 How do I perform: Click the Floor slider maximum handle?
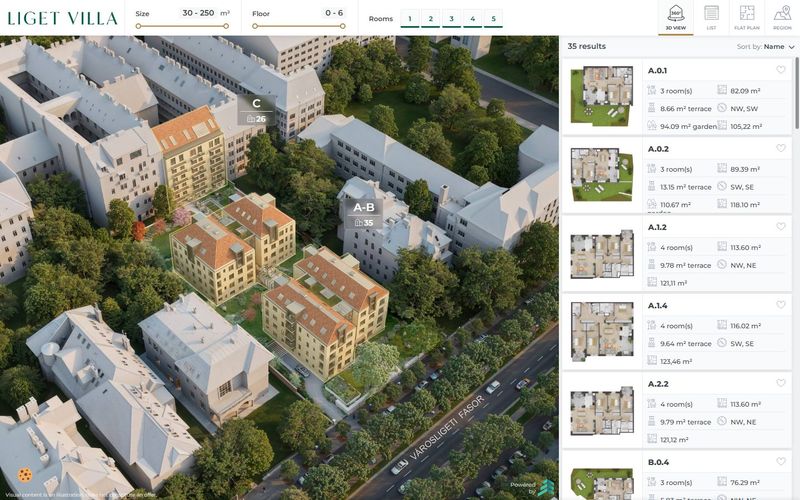pos(343,26)
